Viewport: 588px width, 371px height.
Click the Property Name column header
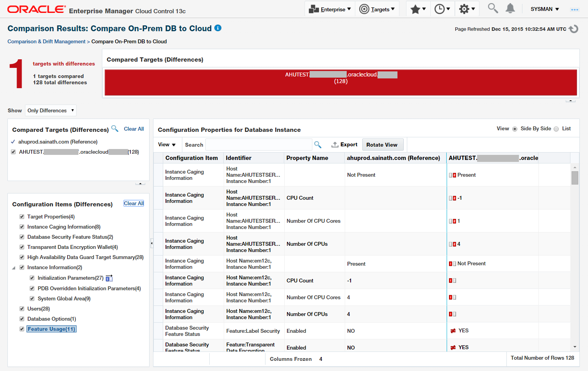(x=314, y=158)
